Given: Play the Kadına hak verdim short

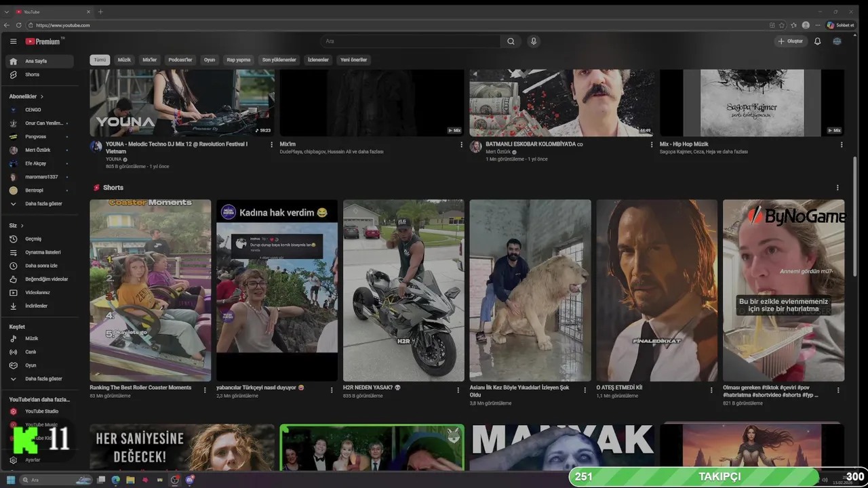Looking at the screenshot, I should coord(277,290).
